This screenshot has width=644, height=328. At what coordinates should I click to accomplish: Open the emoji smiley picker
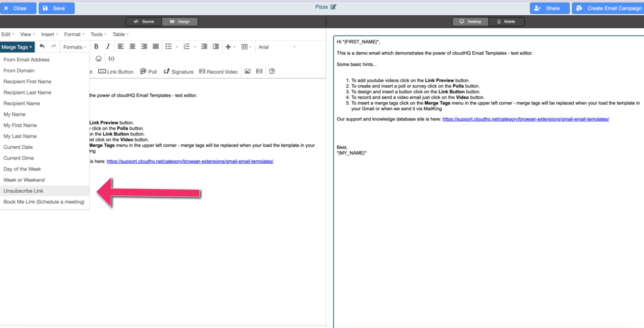(99, 59)
